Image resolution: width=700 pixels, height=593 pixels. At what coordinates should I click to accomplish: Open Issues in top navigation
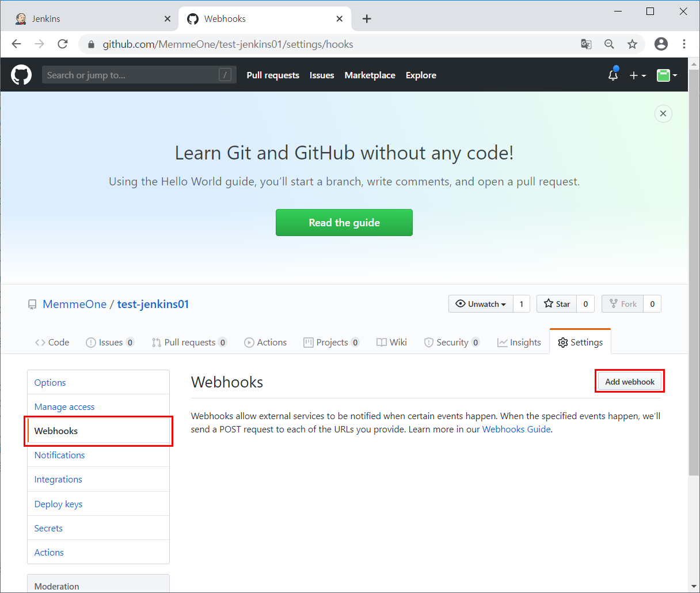322,75
